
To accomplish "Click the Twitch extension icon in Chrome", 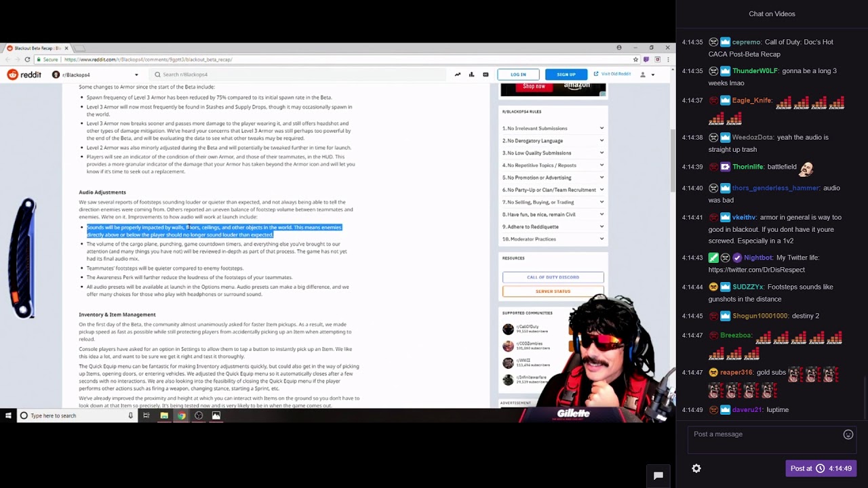I will click(646, 60).
